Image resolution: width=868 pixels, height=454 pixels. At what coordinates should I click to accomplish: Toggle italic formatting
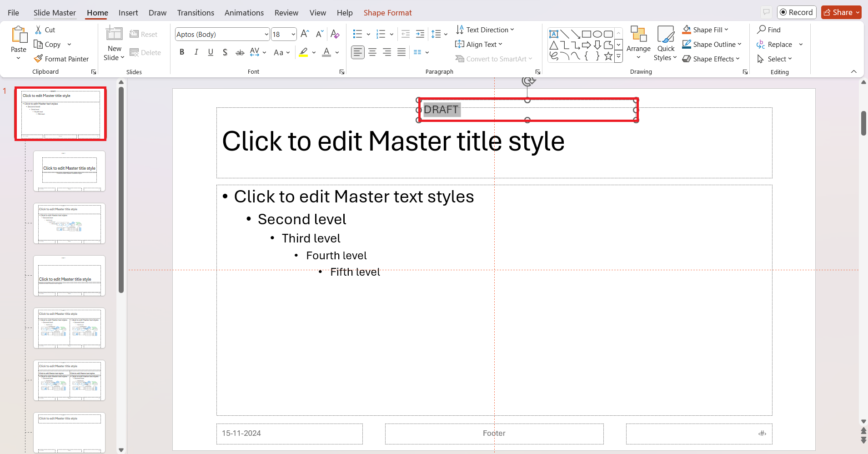click(x=196, y=52)
